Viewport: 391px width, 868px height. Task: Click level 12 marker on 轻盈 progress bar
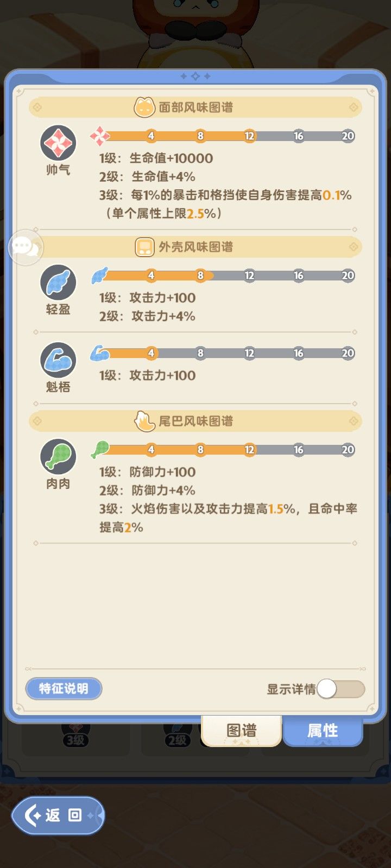click(x=249, y=276)
